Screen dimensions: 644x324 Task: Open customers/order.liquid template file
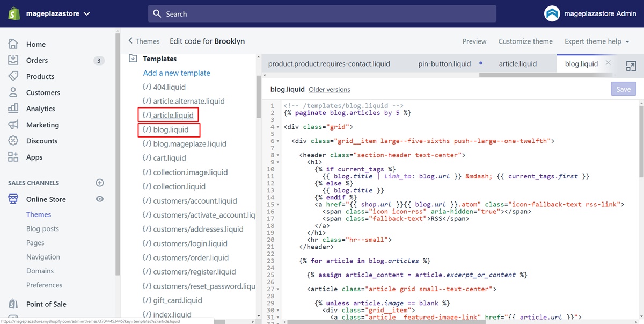click(186, 257)
